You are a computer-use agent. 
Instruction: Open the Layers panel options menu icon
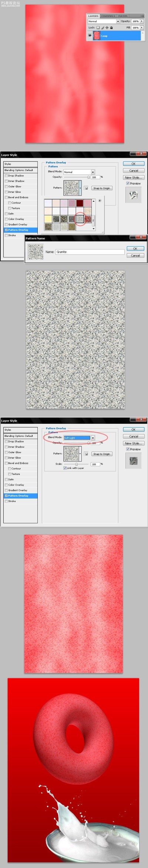142,16
